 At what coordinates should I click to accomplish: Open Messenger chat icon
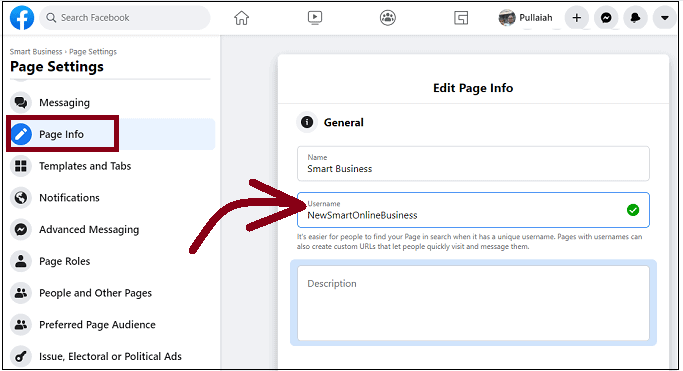point(606,18)
